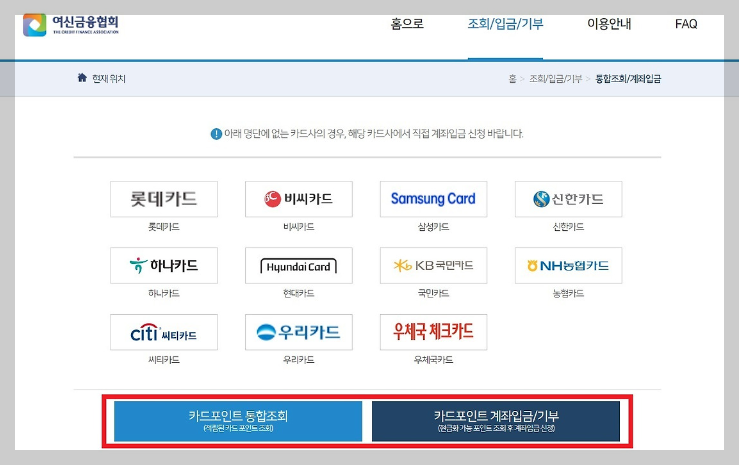Click the 통합조회/계좌입금 breadcrumb
This screenshot has height=465, width=739.
click(628, 79)
